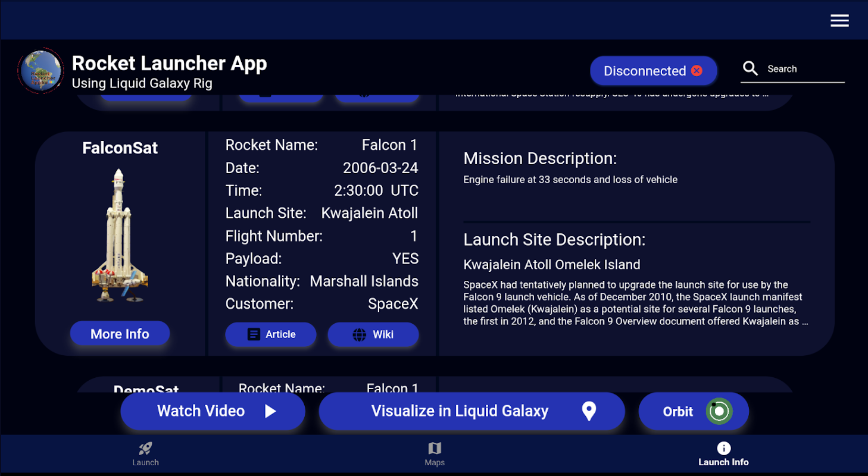Click the Disconnected status button
This screenshot has height=476, width=868.
pos(653,71)
